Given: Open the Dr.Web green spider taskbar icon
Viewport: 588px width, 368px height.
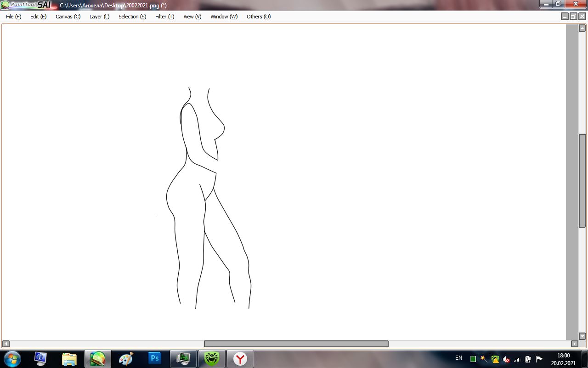Looking at the screenshot, I should tap(211, 358).
